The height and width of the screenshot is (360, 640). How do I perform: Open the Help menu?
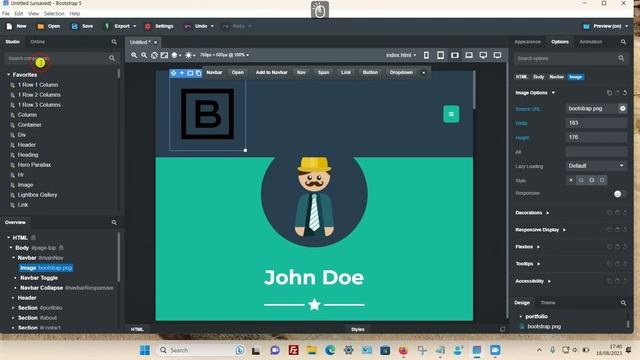(75, 13)
